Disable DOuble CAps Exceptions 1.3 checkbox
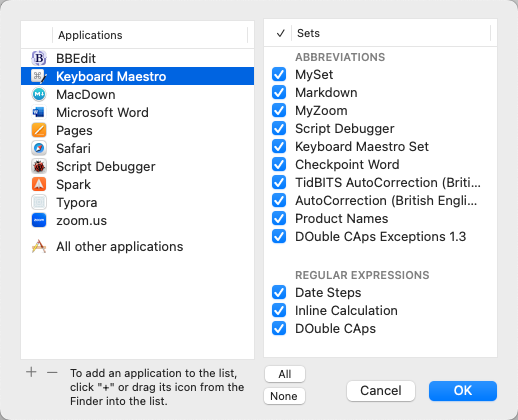Viewport: 518px width, 420px height. [279, 237]
